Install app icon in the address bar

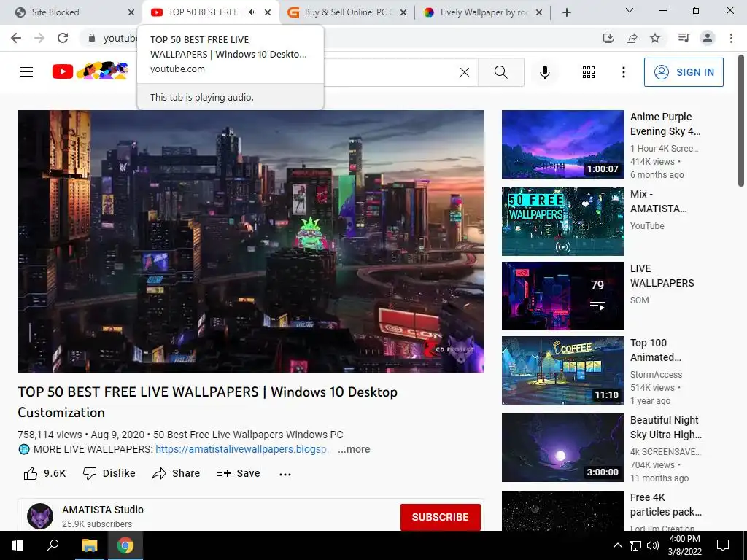point(608,38)
